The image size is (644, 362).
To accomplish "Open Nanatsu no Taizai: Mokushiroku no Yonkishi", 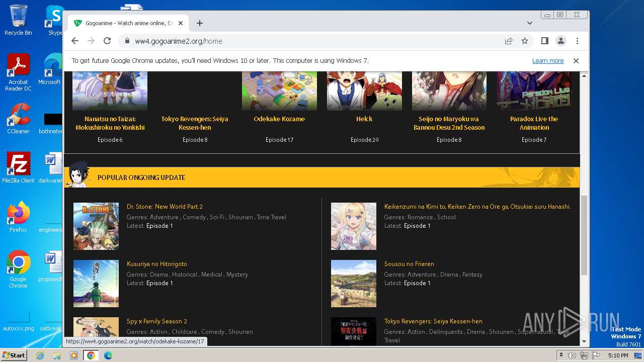I will coord(110,123).
